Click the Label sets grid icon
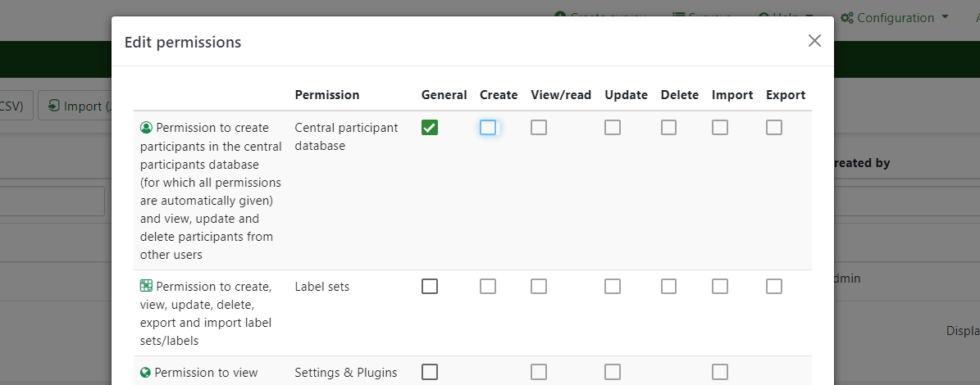Viewport: 980px width, 385px height. [147, 286]
